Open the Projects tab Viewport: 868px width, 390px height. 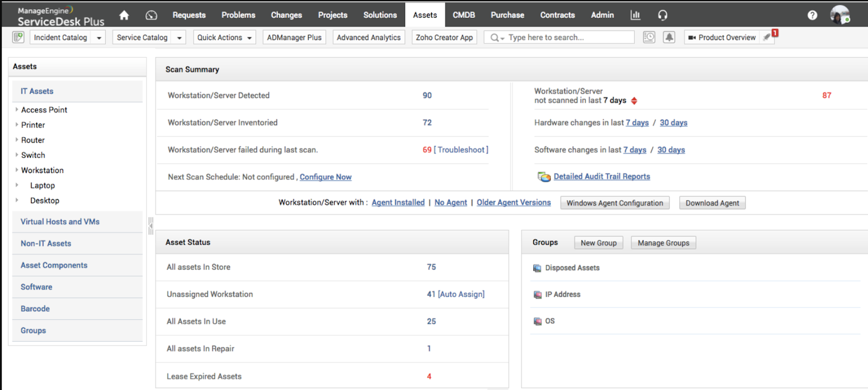pyautogui.click(x=333, y=15)
